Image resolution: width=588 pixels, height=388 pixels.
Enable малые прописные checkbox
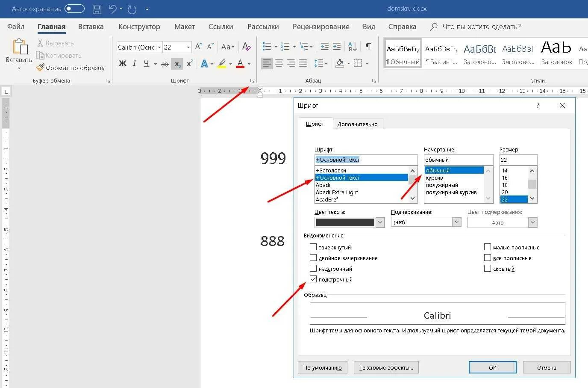[x=488, y=247]
